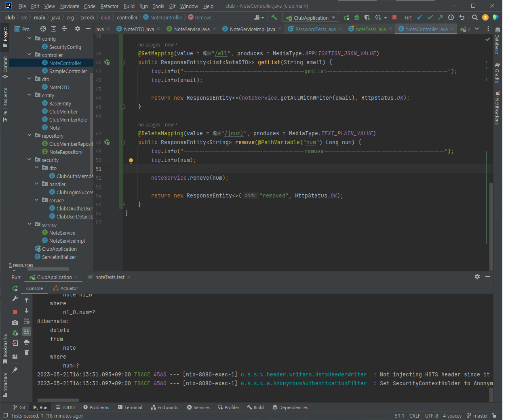Click the lightbulb intention icon on line 50
The image size is (506, 420).
pos(131,161)
